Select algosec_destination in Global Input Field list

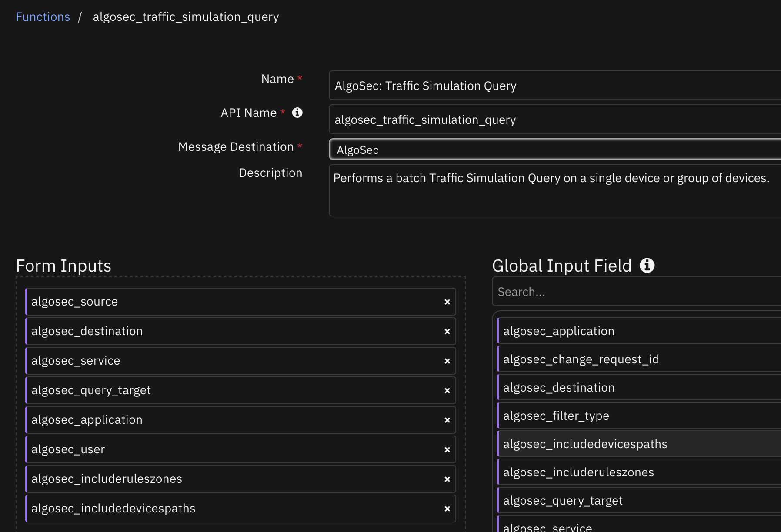coord(639,387)
